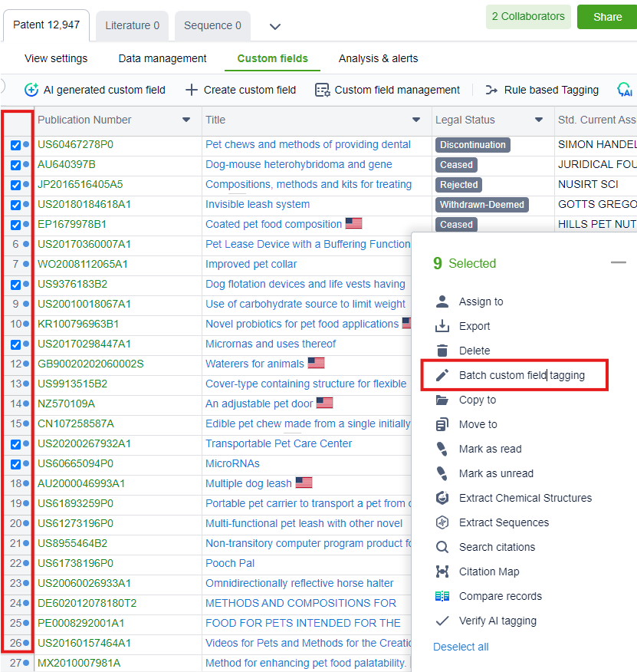The height and width of the screenshot is (672, 637).
Task: Open the Title column sort dropdown
Action: [x=416, y=120]
